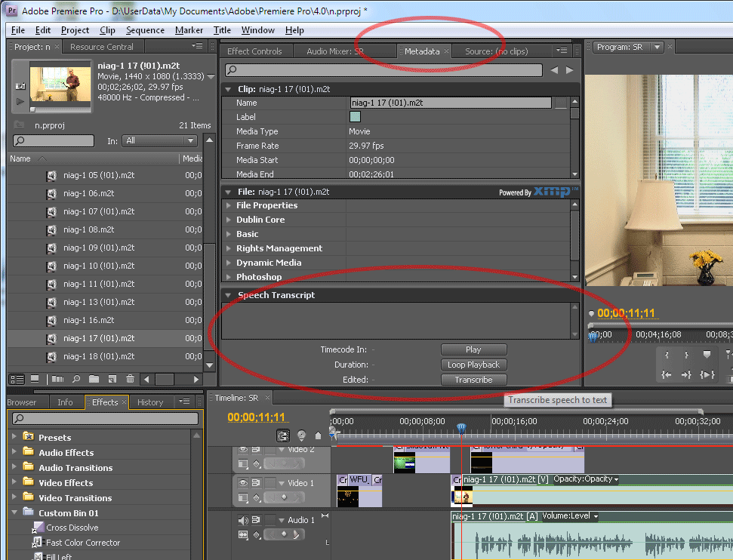Switch Project panel to icon view
This screenshot has width=733, height=560.
tap(35, 379)
